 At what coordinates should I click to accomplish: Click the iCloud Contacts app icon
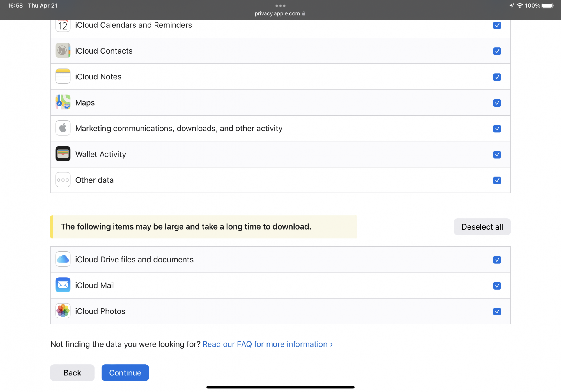click(63, 51)
